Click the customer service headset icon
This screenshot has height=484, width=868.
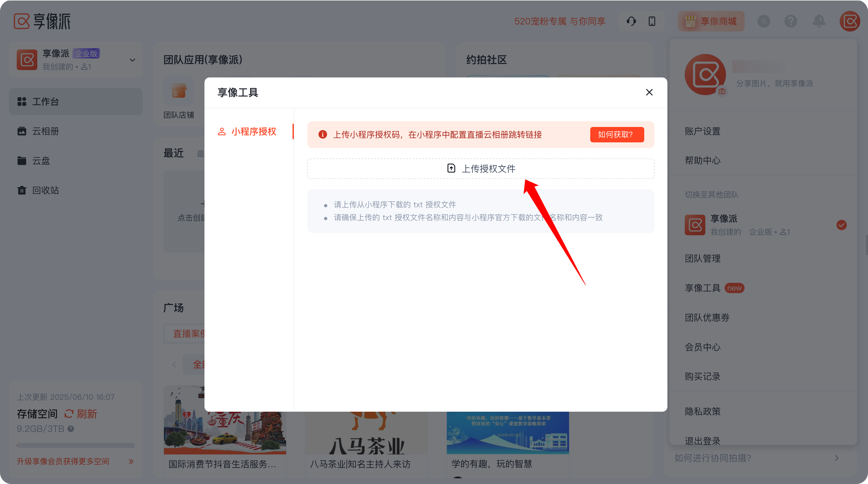631,21
